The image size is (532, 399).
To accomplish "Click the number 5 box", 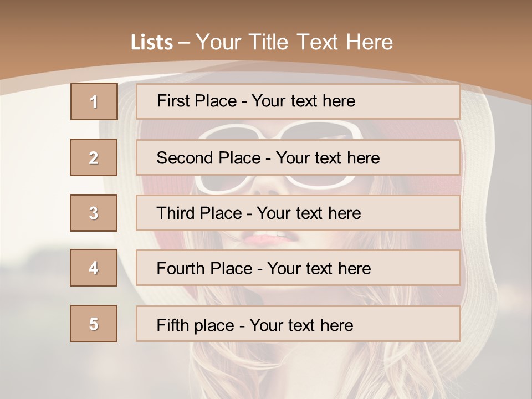I will pyautogui.click(x=94, y=324).
